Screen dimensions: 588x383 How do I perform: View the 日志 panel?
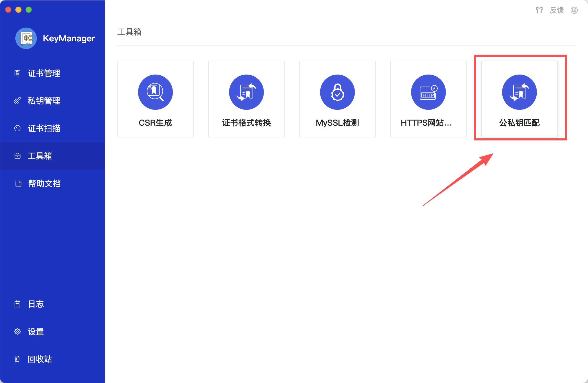click(x=36, y=304)
